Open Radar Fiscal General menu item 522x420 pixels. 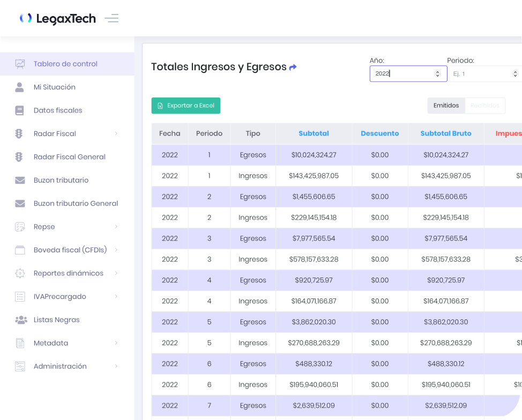(69, 157)
